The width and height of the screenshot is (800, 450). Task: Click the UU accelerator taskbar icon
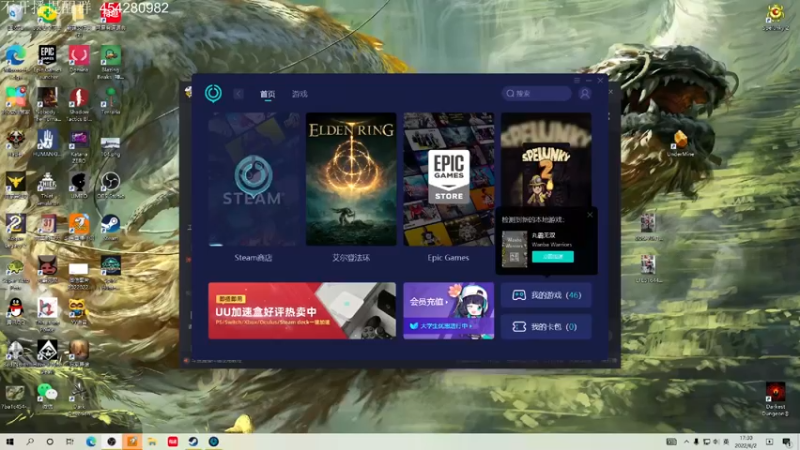pyautogui.click(x=213, y=441)
